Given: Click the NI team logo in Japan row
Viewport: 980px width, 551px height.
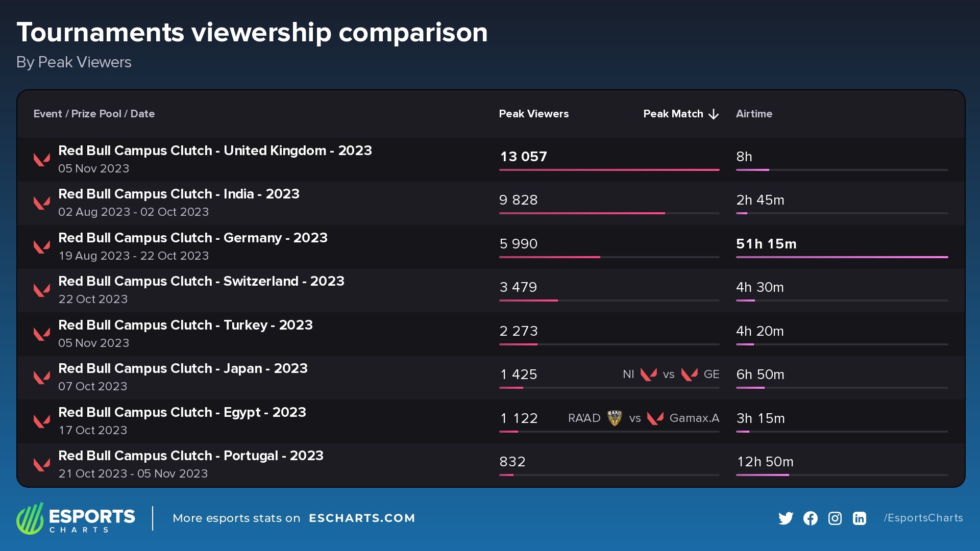Looking at the screenshot, I should point(649,374).
